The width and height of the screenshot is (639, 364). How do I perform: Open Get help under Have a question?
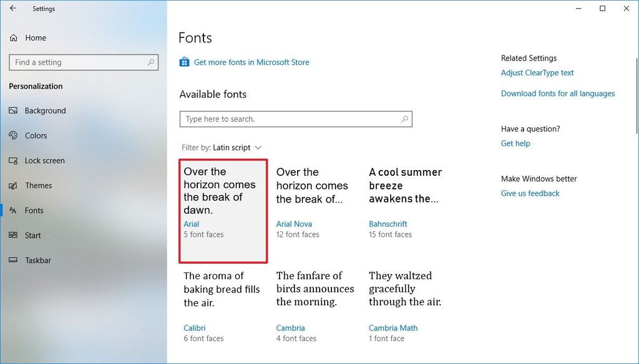[x=515, y=143]
